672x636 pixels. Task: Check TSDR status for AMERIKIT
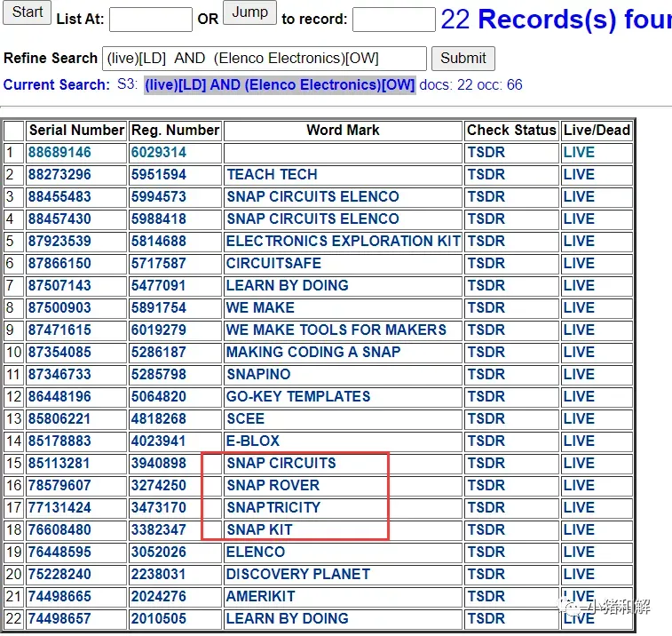(486, 597)
